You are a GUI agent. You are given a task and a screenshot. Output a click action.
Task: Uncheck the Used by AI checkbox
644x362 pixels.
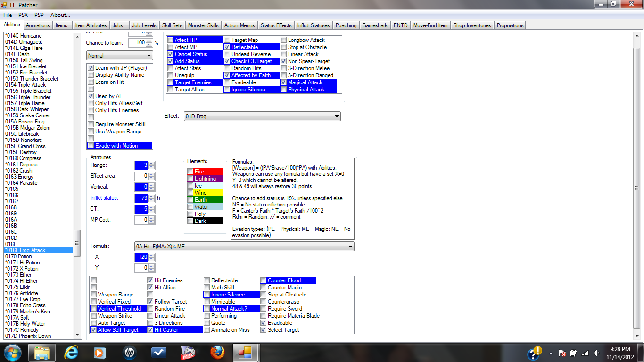pos(91,96)
